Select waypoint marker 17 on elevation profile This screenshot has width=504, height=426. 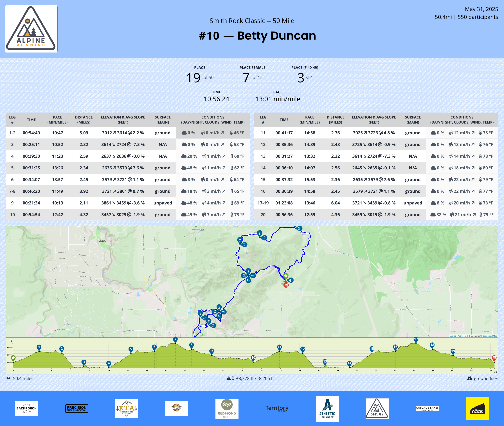click(x=416, y=339)
